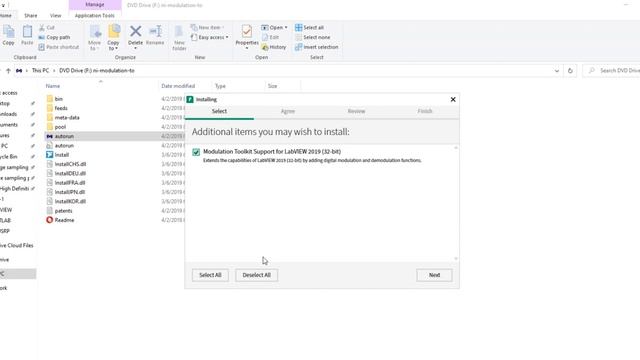The image size is (640, 360).
Task: Click the Delete X icon
Action: click(x=135, y=31)
